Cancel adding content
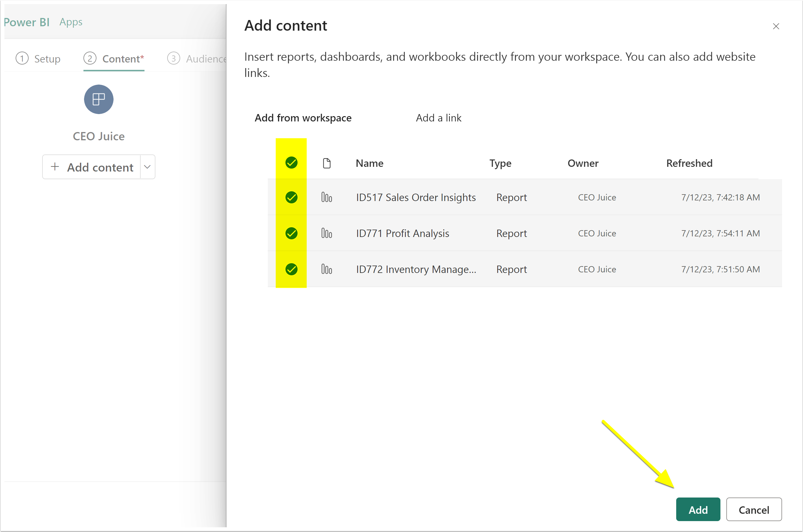 coord(754,509)
